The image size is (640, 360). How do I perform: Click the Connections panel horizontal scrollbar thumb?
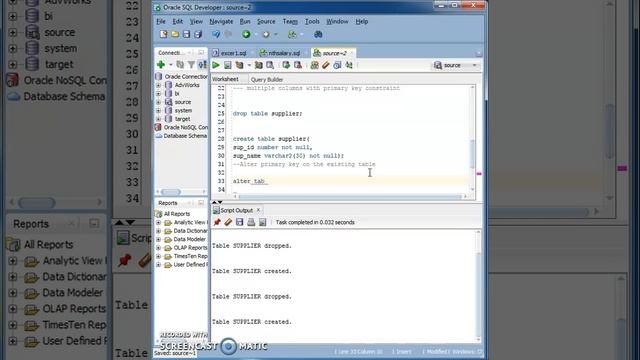coord(171,191)
